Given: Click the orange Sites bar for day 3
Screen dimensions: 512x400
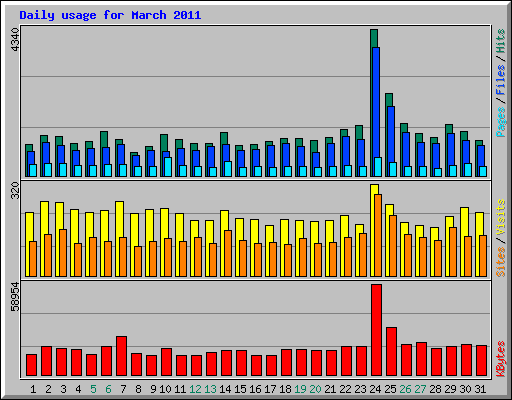Looking at the screenshot, I should point(63,253).
